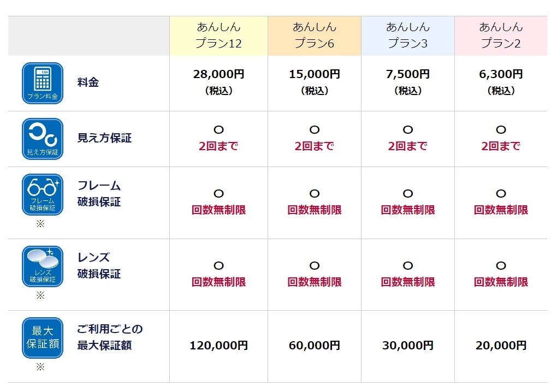This screenshot has height=392, width=551.
Task: Click the レンズ破損保証 lens icon
Action: pos(42,266)
